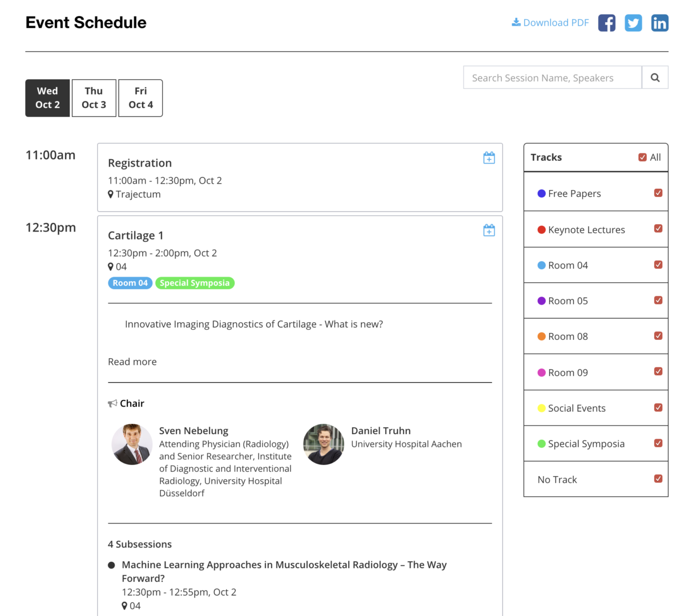The width and height of the screenshot is (685, 616).
Task: Toggle the Free Papers track checkbox
Action: tap(658, 193)
